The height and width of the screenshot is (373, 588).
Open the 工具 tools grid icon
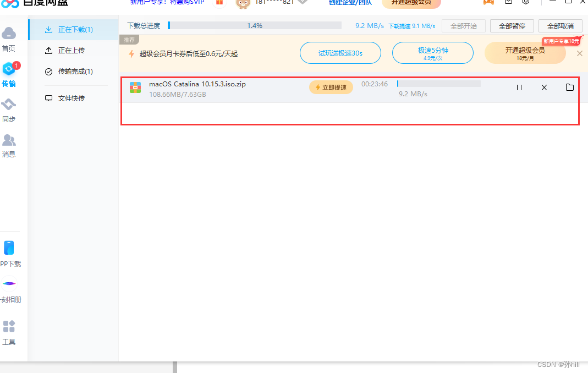[x=9, y=326]
